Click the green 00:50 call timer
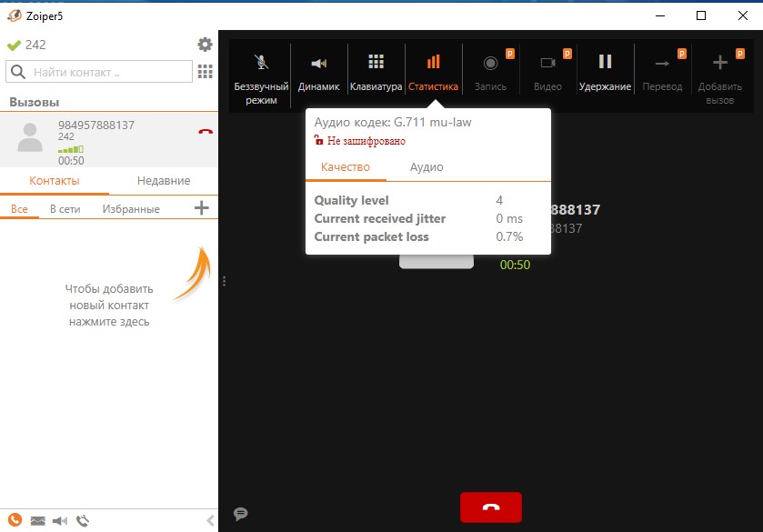Screen dimensions: 763x532 coord(515,265)
